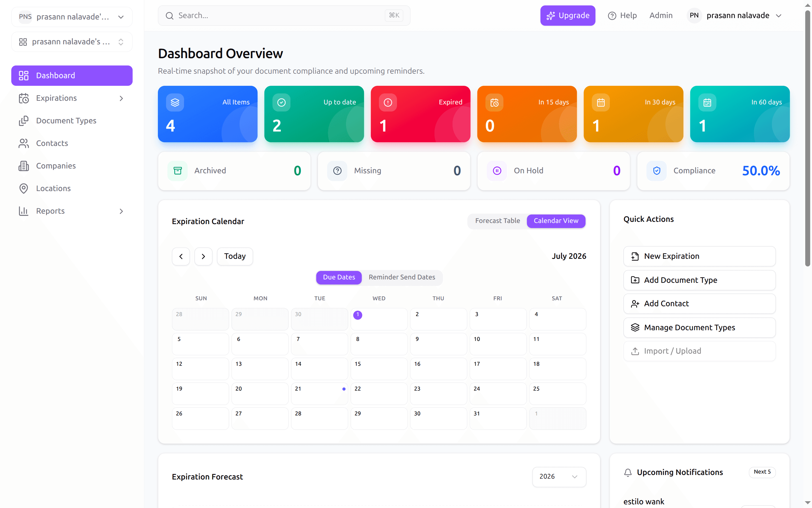812x508 pixels.
Task: Switch to Forecast Table view
Action: 497,221
